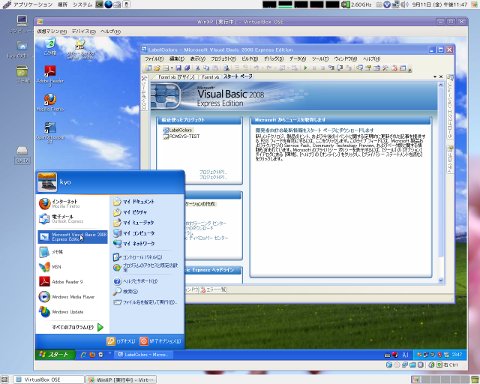The image size is (480, 384).
Task: Click the volume speaker icon in top panel
Action: click(x=404, y=5)
